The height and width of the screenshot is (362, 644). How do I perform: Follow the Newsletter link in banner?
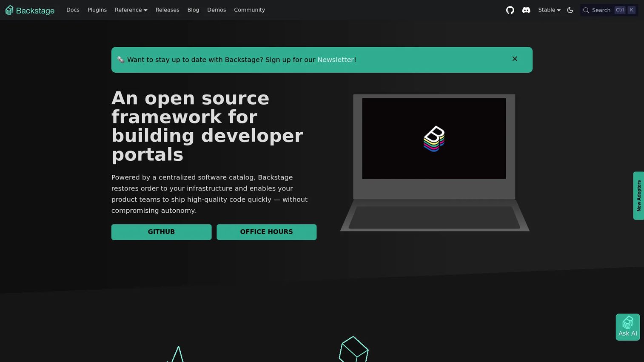pos(336,60)
